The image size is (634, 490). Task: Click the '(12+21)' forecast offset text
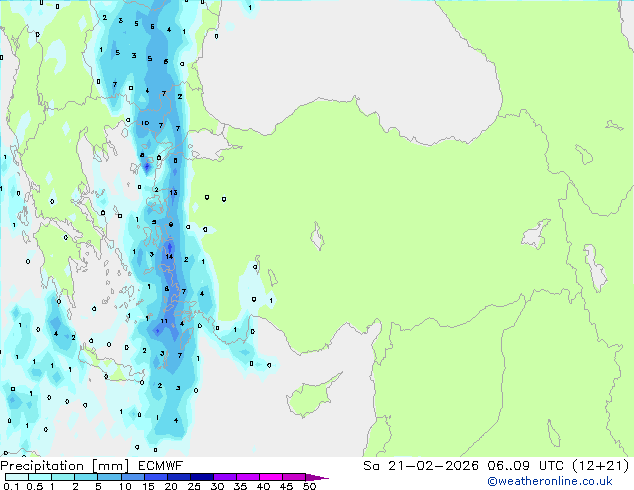click(601, 466)
